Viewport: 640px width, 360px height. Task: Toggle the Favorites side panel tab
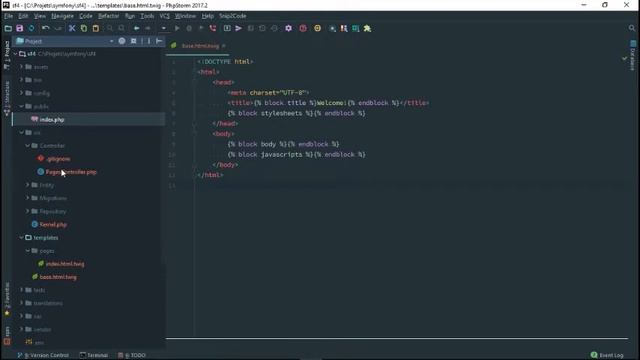(x=7, y=299)
